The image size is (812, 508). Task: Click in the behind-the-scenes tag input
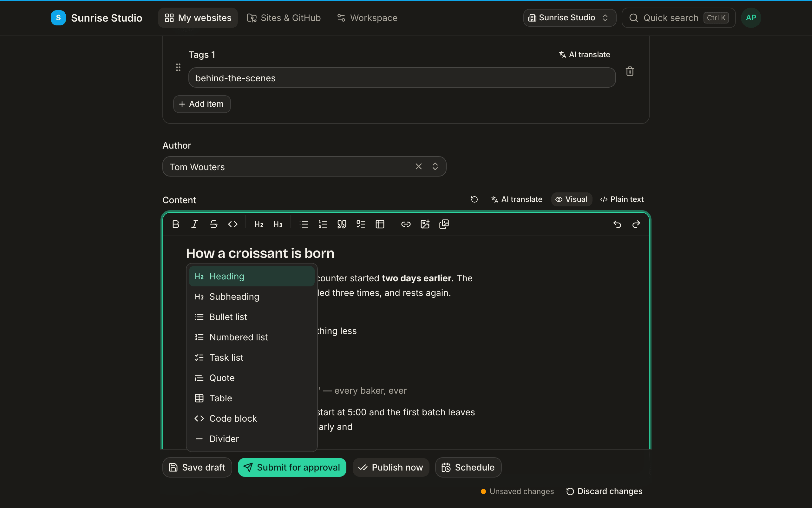402,78
